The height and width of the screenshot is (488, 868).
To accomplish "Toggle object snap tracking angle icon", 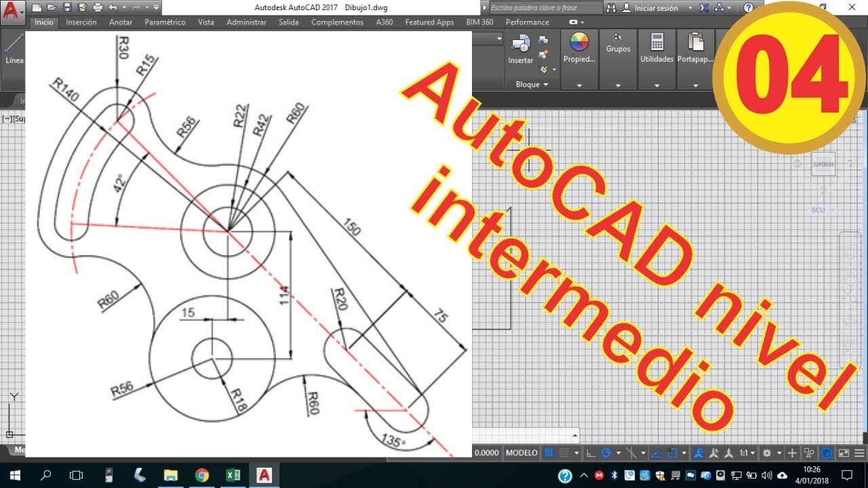I will 656,453.
